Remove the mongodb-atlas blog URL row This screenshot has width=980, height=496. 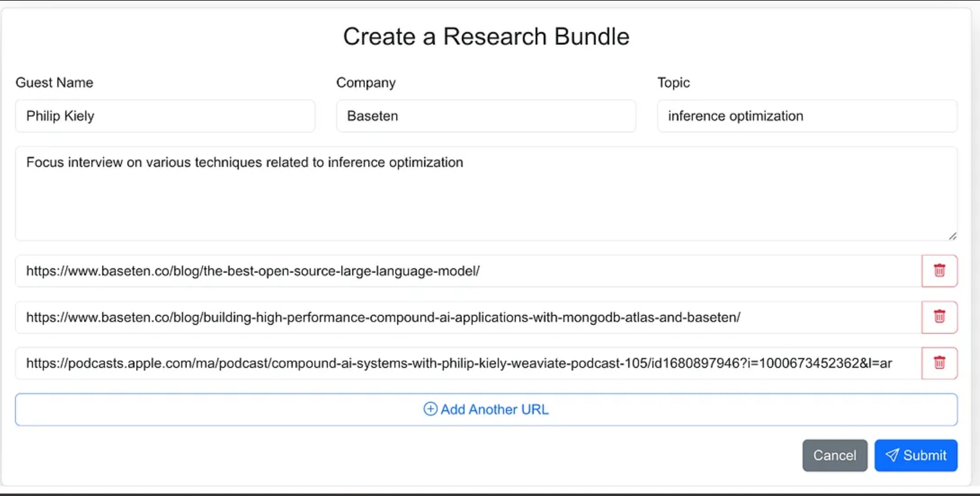point(939,317)
